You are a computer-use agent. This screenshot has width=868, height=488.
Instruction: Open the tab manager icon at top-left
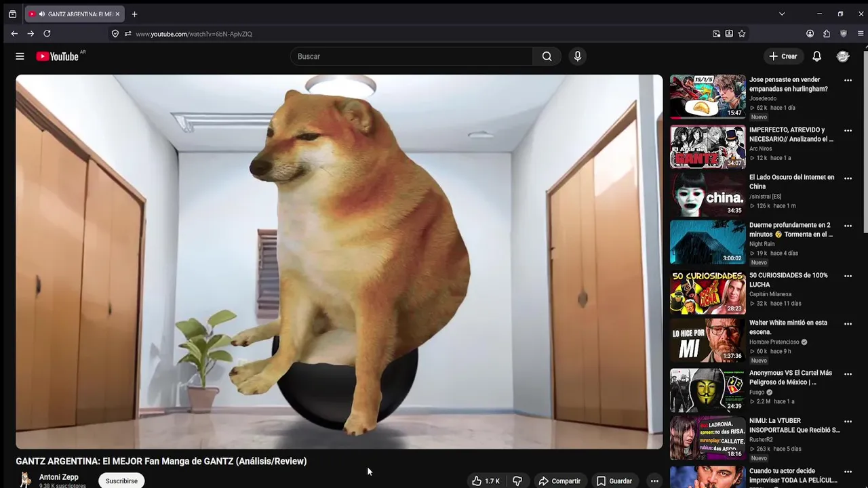(12, 14)
